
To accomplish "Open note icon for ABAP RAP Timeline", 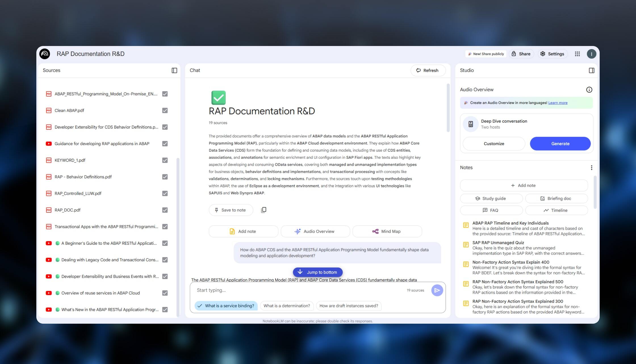I will click(x=466, y=225).
